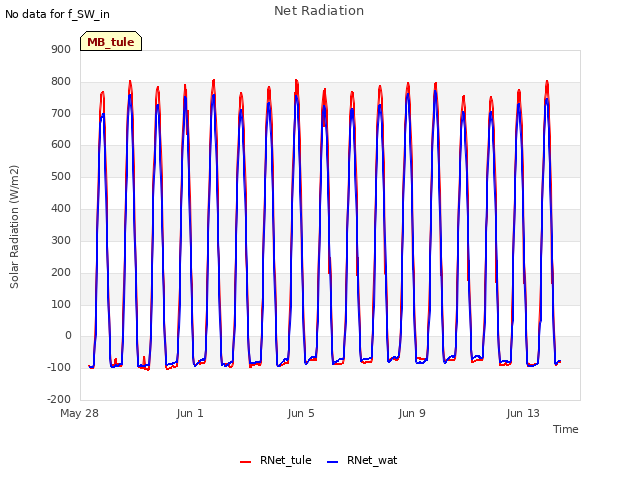Click the 200 y-axis tick label

pyautogui.click(x=61, y=272)
